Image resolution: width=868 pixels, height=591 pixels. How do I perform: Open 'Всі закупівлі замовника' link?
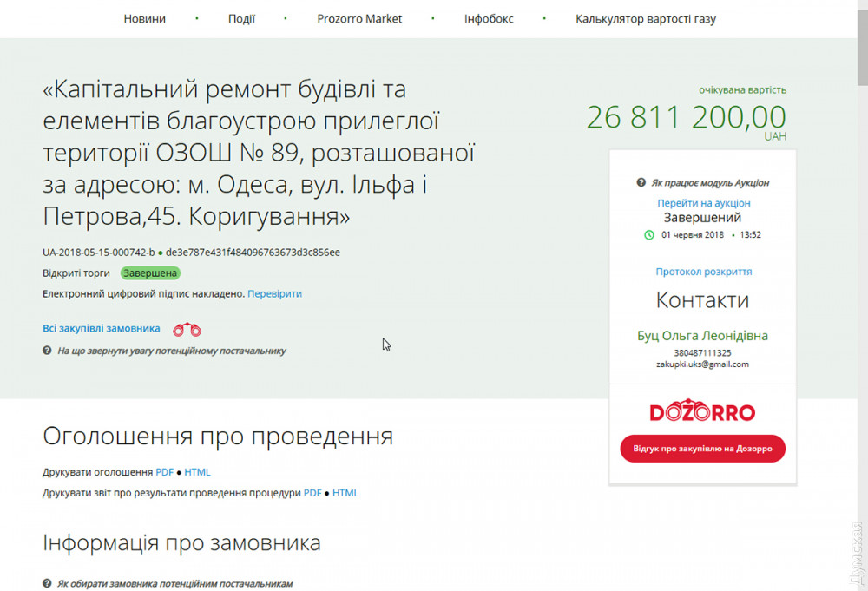(x=102, y=329)
